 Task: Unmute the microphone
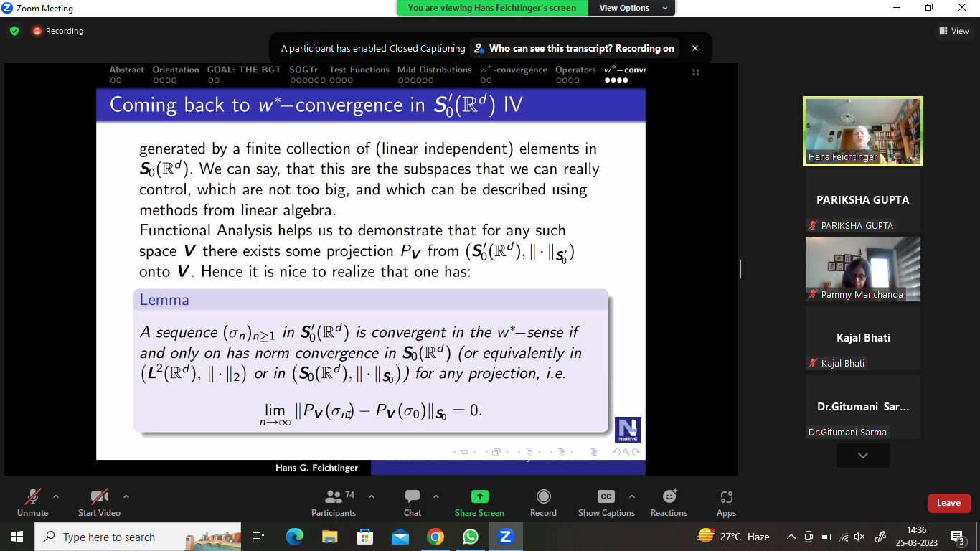coord(33,502)
